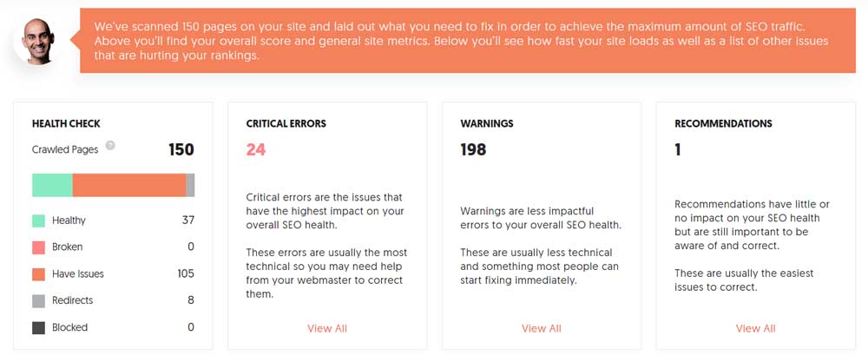Click the pink Broken legend swatch
The width and height of the screenshot is (868, 362).
[38, 247]
